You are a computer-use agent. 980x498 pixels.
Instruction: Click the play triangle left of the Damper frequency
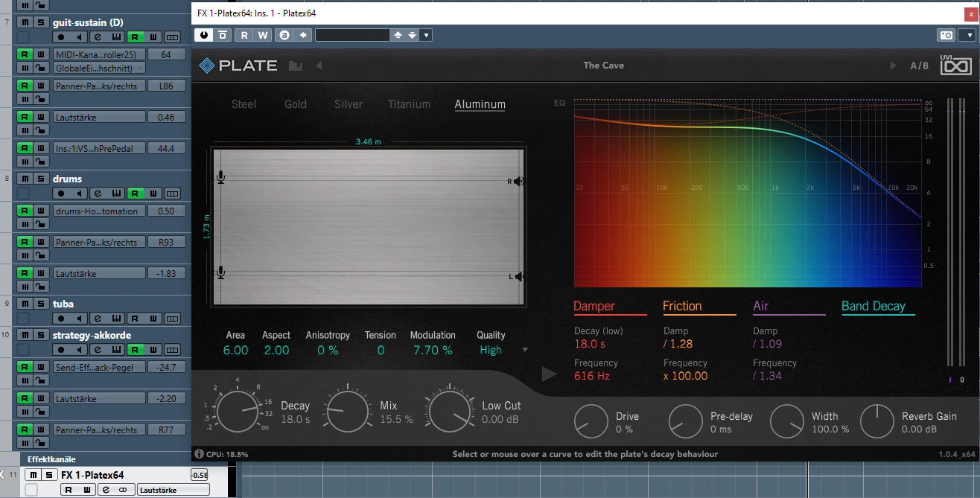[550, 374]
